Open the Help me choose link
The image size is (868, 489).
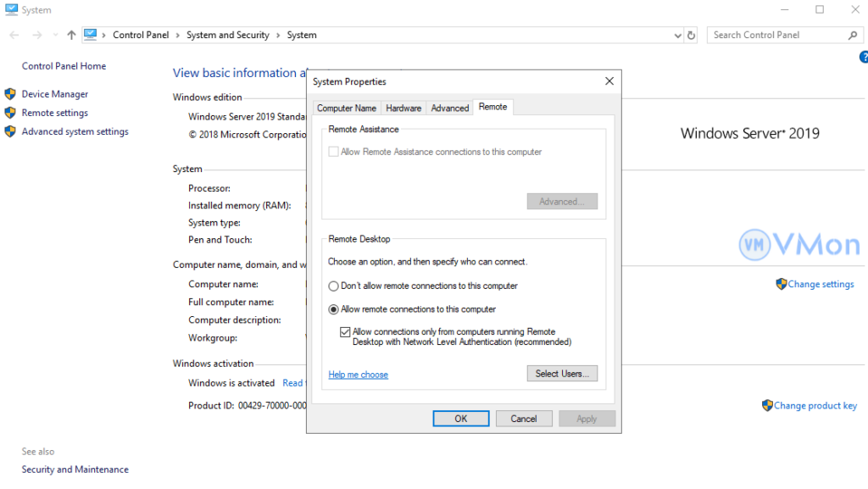point(358,375)
